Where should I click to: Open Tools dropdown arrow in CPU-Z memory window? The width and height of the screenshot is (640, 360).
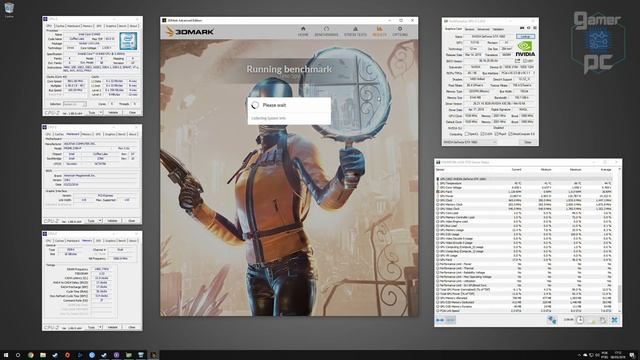[100, 327]
